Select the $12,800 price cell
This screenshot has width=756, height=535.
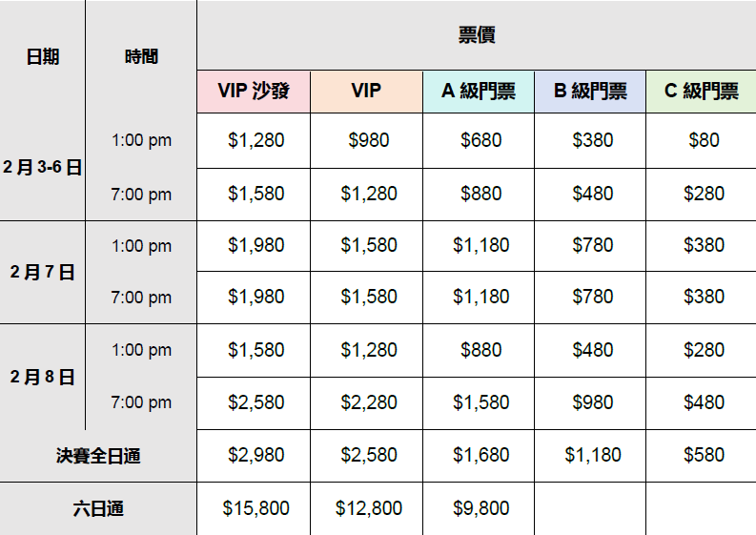(368, 508)
